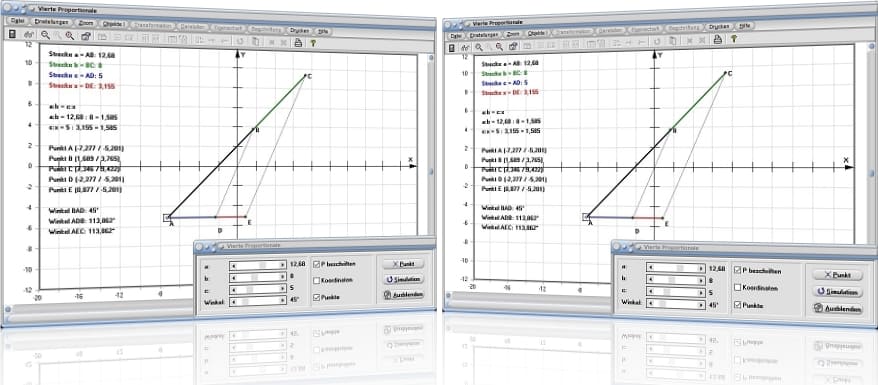Click 'Strecke a = AB: 12,68' in right window
This screenshot has height=385, width=878.
coord(509,64)
